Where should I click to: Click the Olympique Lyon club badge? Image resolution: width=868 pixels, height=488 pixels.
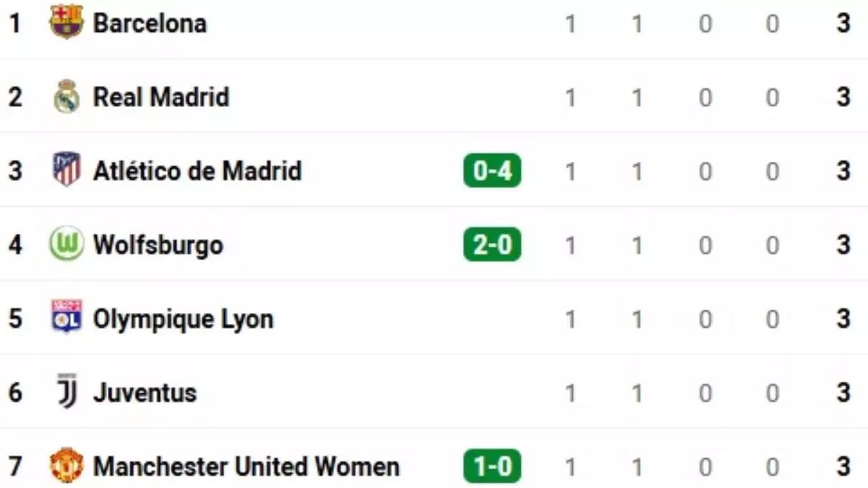point(66,318)
